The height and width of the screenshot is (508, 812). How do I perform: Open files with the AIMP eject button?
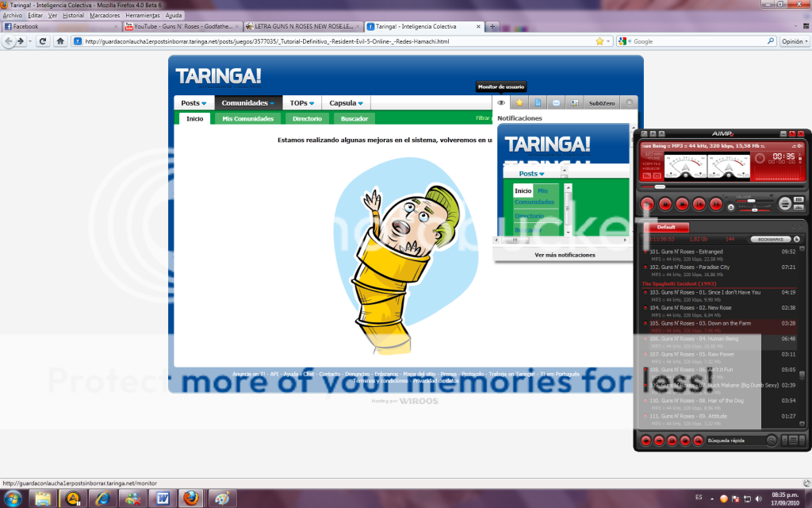[730, 207]
